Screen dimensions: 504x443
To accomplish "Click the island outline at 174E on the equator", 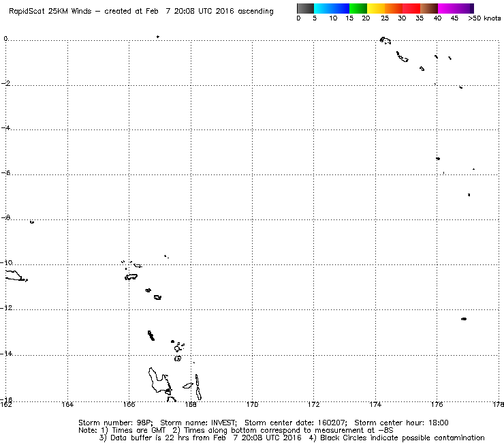I will (385, 40).
